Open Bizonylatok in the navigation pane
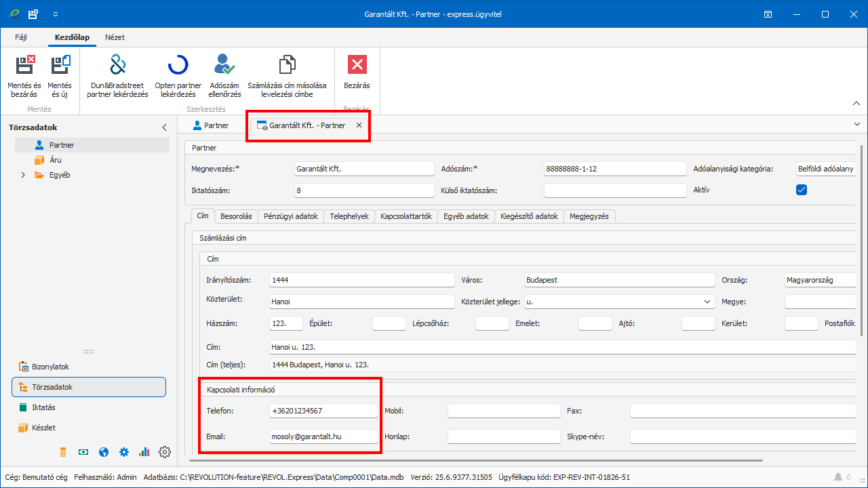868x488 pixels. click(50, 367)
